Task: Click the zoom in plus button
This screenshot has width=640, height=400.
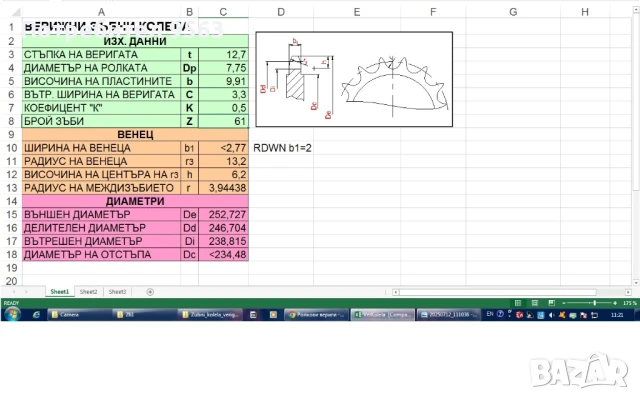Action: tap(614, 302)
